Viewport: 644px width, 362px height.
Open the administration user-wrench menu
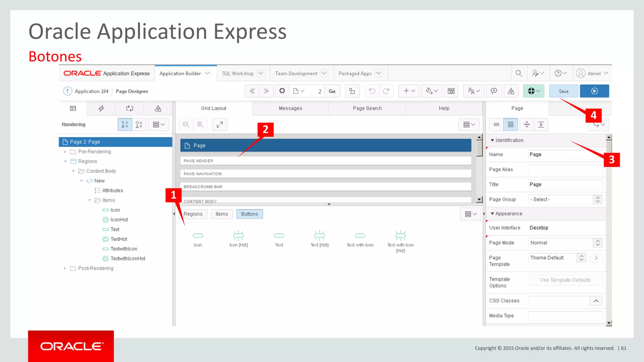coord(537,73)
